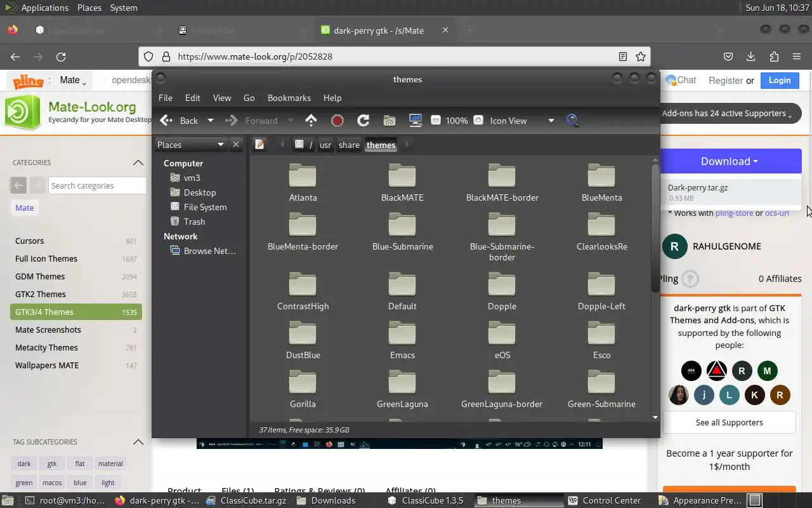812x508 pixels.
Task: Open Firefox downloads panel icon
Action: [751, 57]
